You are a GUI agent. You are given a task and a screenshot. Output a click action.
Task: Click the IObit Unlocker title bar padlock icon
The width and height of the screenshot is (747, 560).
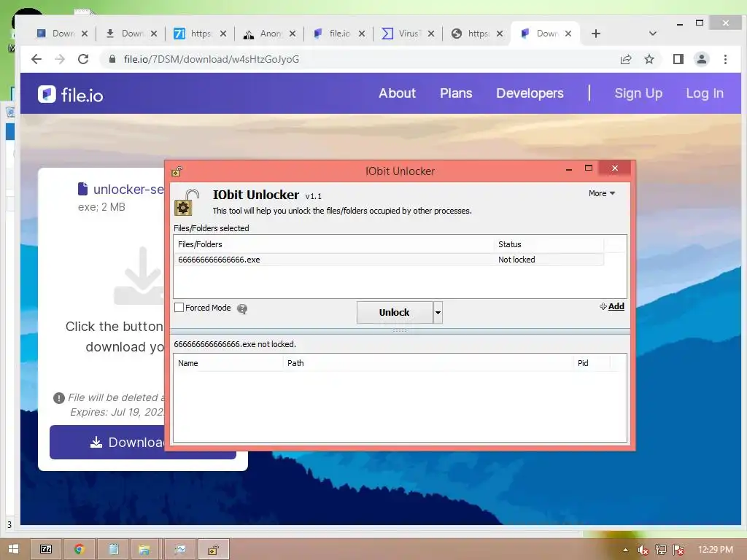pyautogui.click(x=177, y=171)
